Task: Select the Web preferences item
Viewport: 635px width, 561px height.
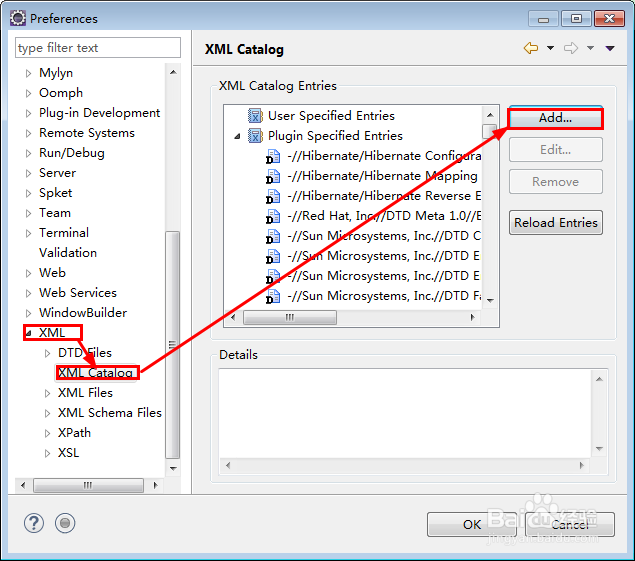Action: [52, 273]
